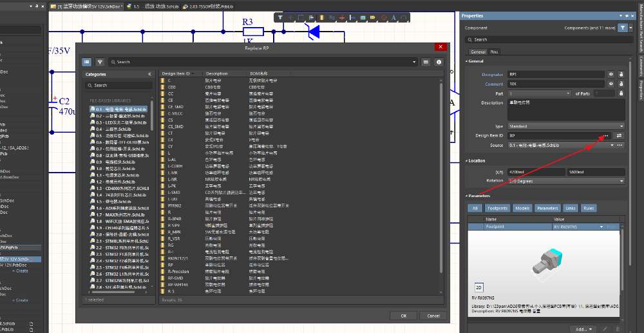Select the Place Part resistor icon in toolbar
Image resolution: width=644 pixels, height=333 pixels.
click(x=321, y=17)
